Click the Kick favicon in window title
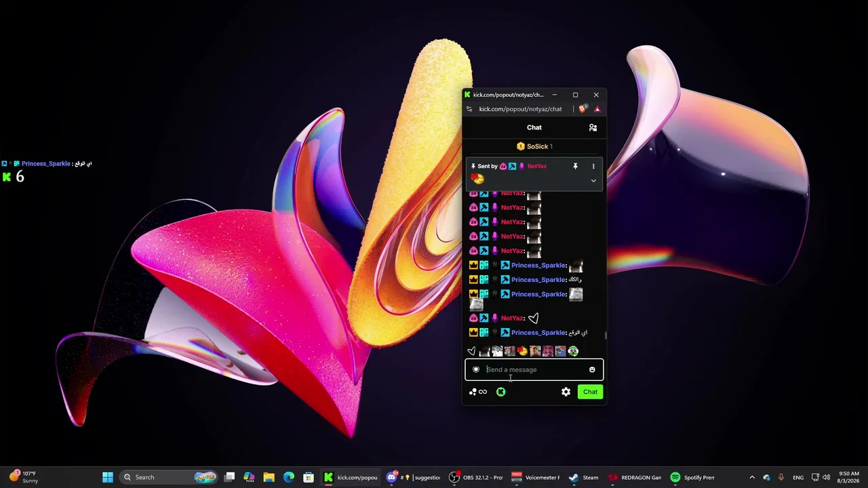 467,95
